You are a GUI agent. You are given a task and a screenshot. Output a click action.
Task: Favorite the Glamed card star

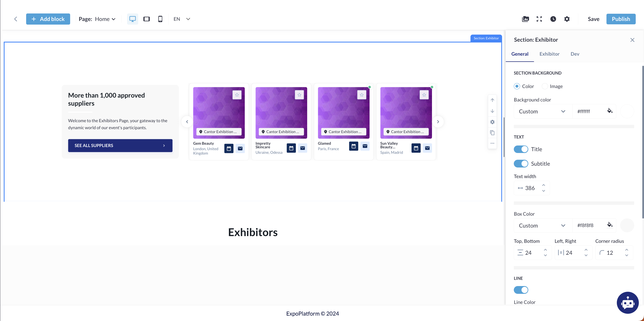(362, 95)
